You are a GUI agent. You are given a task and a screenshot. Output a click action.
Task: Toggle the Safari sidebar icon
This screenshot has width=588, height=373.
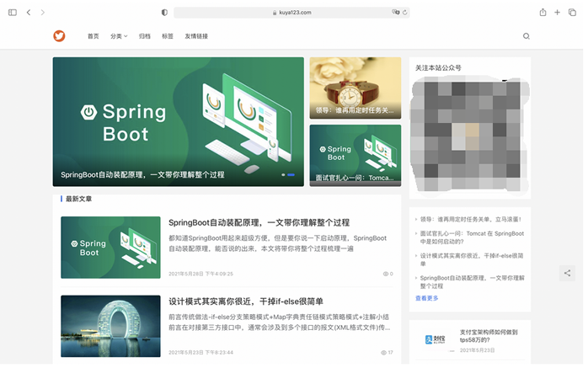[x=13, y=13]
